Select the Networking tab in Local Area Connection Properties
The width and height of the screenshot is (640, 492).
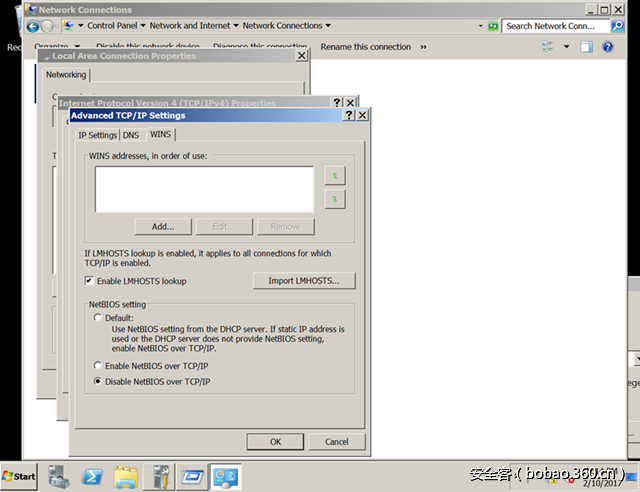66,75
